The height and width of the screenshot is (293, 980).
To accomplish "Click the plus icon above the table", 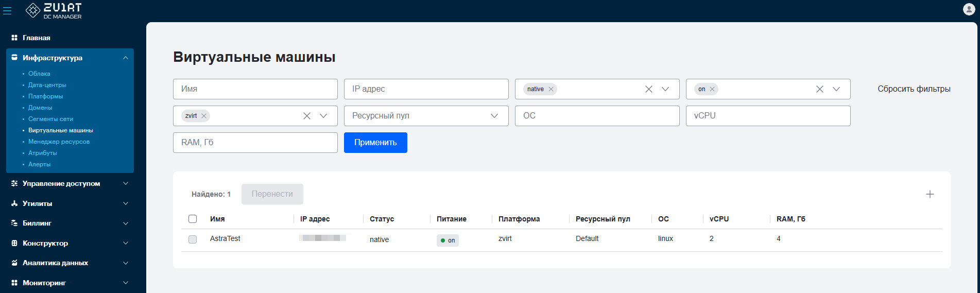I will [x=930, y=194].
